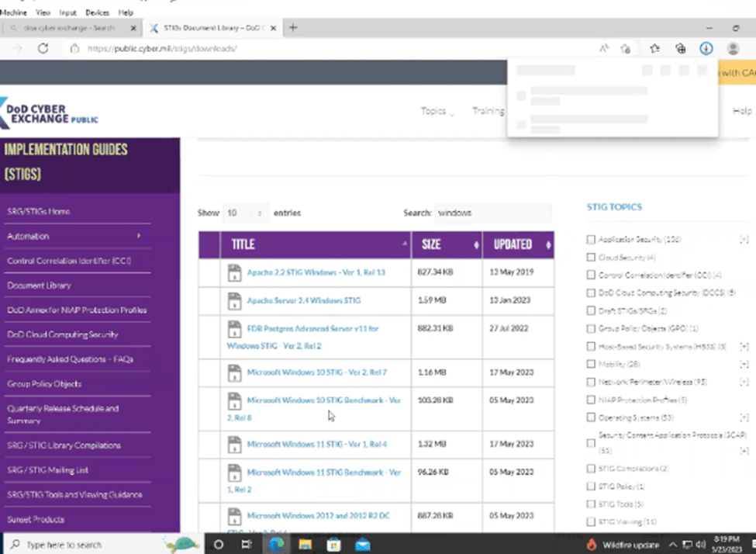Go to Group Policy Objects in sidebar
The width and height of the screenshot is (756, 554).
[x=44, y=384]
